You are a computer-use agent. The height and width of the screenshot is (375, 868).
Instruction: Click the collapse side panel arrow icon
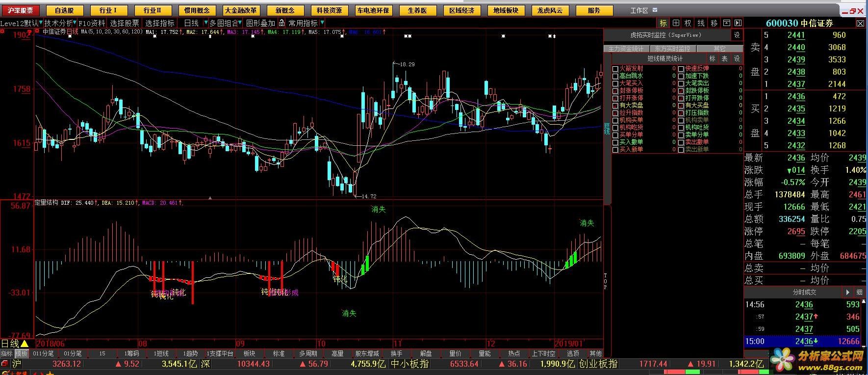[738, 23]
